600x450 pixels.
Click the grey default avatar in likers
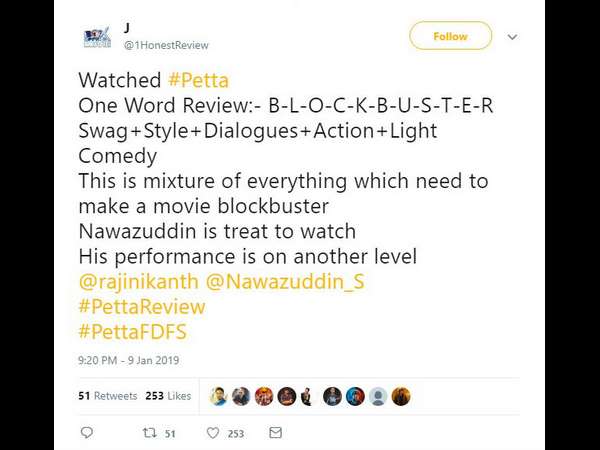click(378, 396)
